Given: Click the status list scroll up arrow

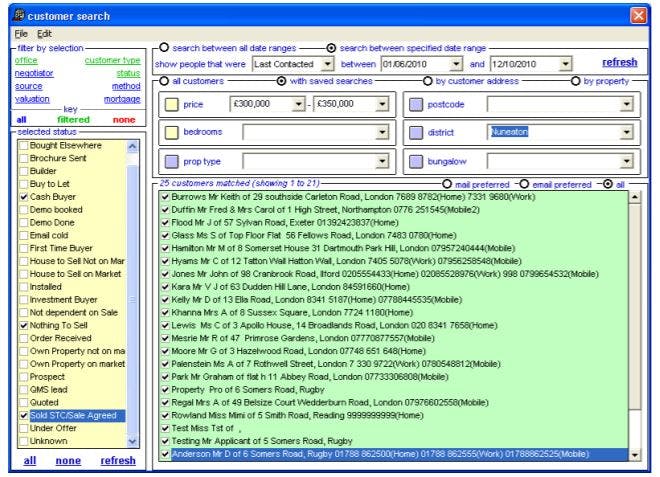Looking at the screenshot, I should 132,147.
